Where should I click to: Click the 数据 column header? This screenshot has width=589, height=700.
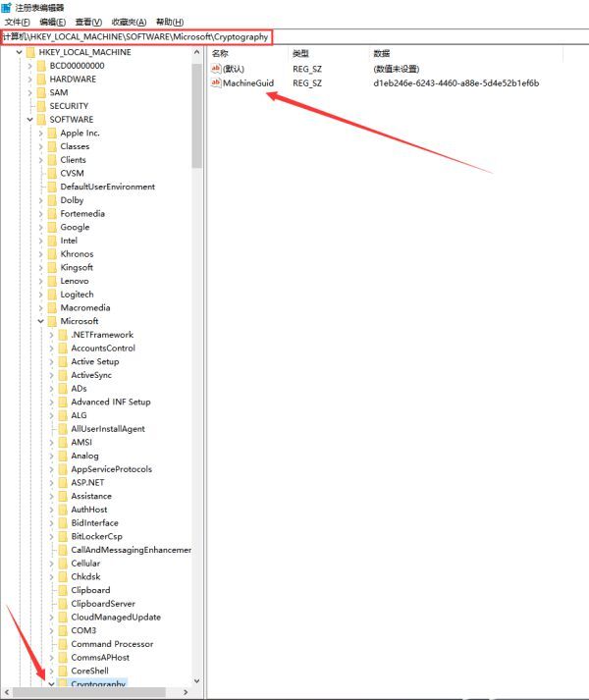[x=381, y=53]
